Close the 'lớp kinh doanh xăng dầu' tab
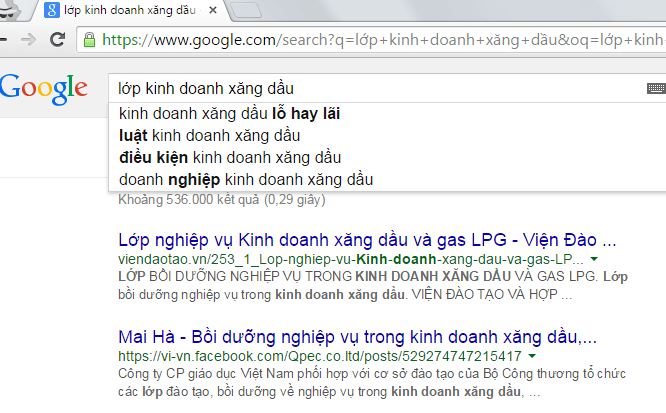Image resolution: width=666 pixels, height=413 pixels. 213,10
